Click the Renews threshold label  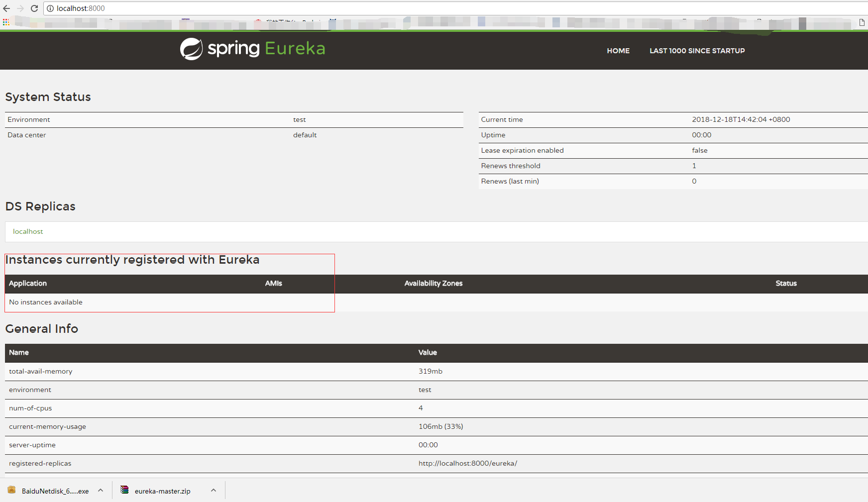(x=510, y=166)
